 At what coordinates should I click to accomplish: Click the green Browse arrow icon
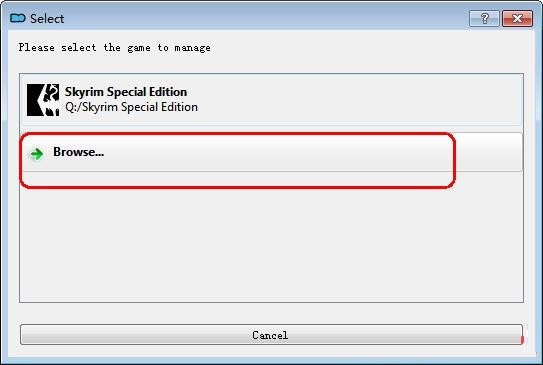(x=37, y=153)
